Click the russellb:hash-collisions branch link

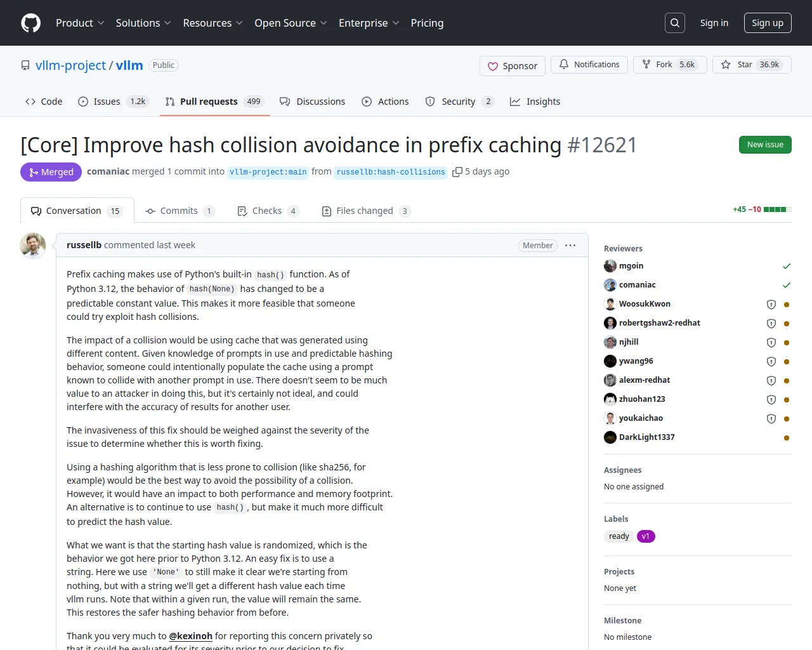391,172
